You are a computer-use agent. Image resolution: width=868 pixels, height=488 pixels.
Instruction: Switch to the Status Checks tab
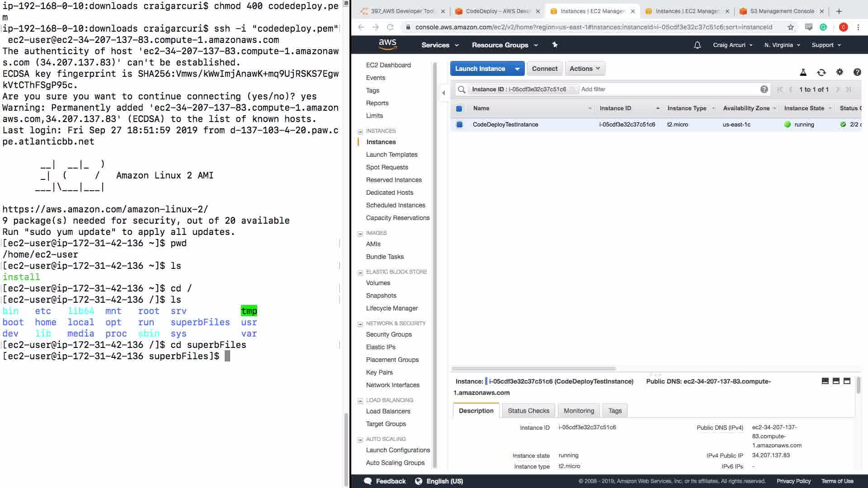[528, 411]
